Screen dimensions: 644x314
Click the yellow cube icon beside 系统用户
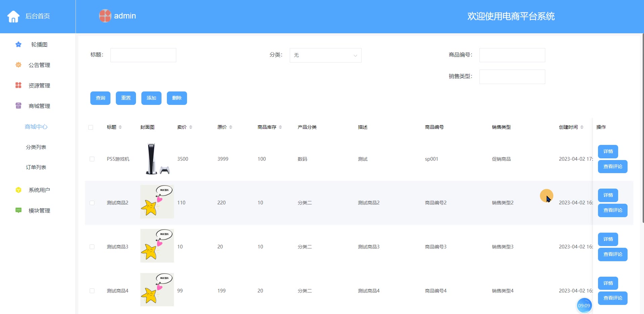[x=18, y=190]
